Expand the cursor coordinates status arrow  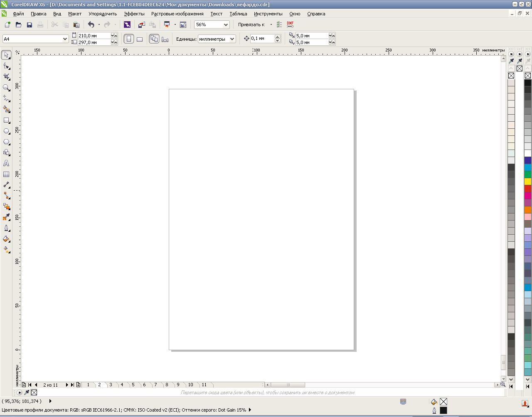[x=50, y=401]
